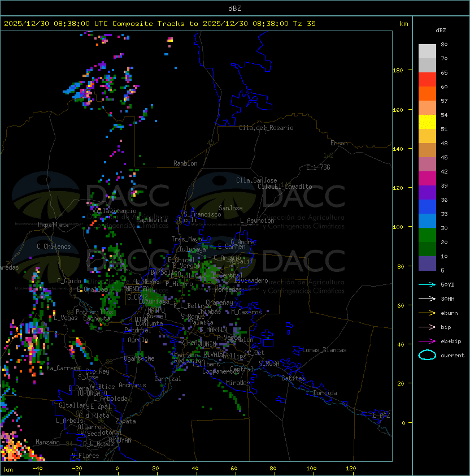Click the 'Perdriel' map label
This screenshot has width=470, height=476.
[x=138, y=330]
